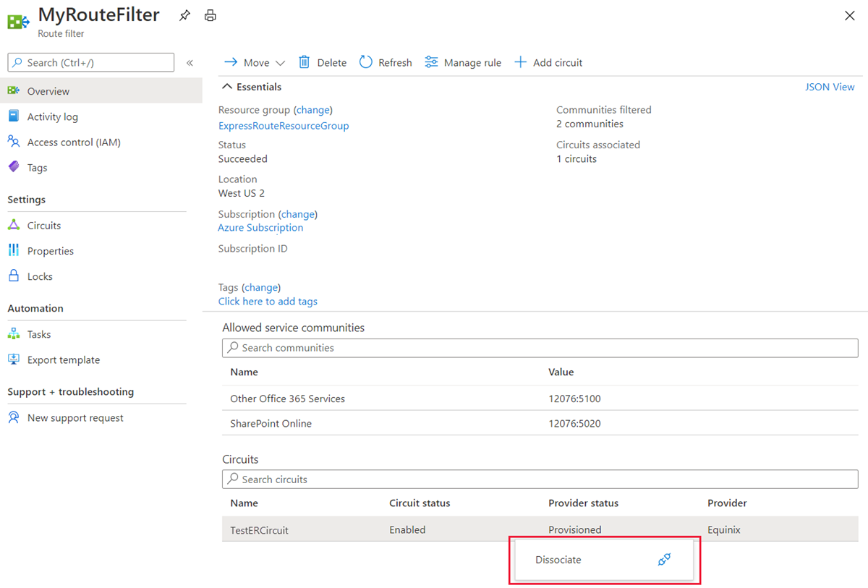Click the Add circuit plus icon
868x588 pixels.
[520, 62]
